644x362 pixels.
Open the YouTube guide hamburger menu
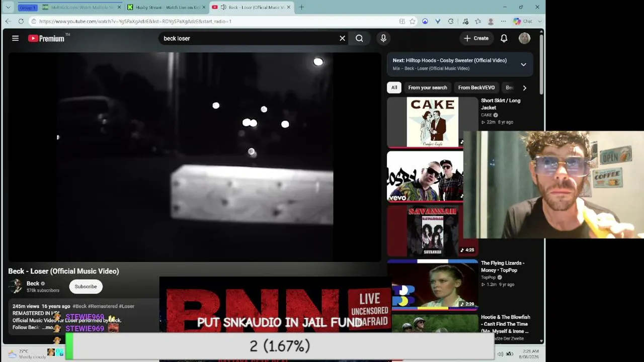[16, 38]
